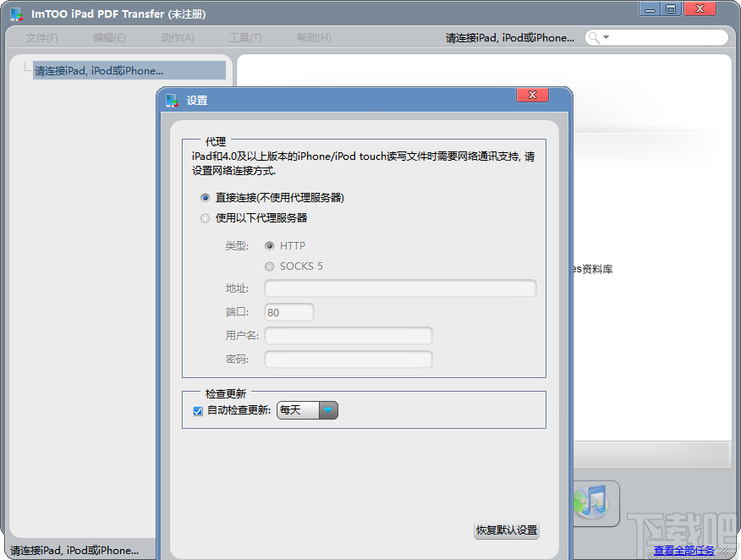Viewport: 741px width, 560px height.
Task: Open the 工具 menu
Action: click(x=244, y=37)
